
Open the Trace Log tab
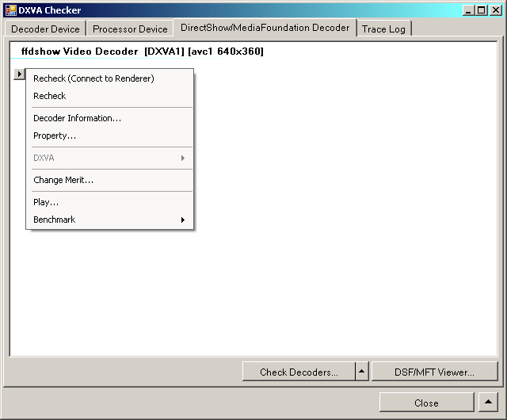(x=383, y=29)
